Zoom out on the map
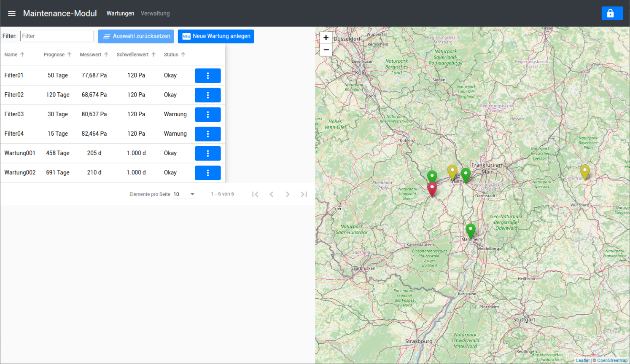Viewport: 630px width, 364px height. point(326,50)
